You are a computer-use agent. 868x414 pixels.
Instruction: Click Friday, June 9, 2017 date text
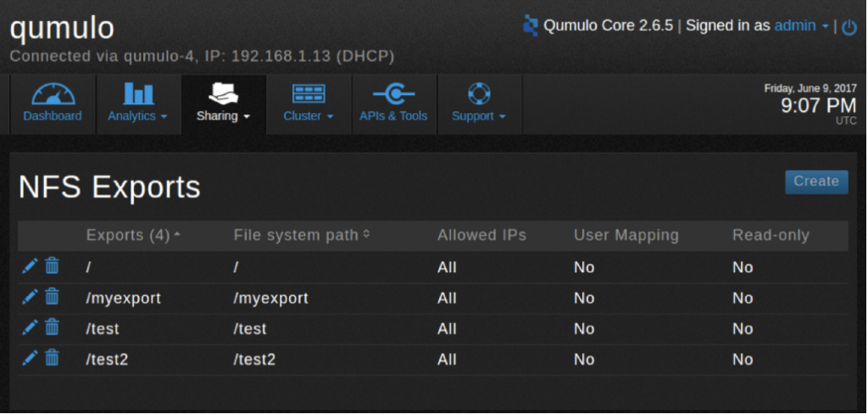point(810,88)
